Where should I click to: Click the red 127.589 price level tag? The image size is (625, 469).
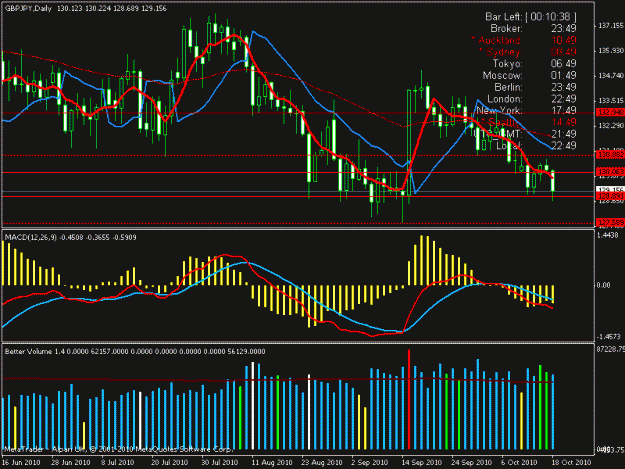coord(610,222)
